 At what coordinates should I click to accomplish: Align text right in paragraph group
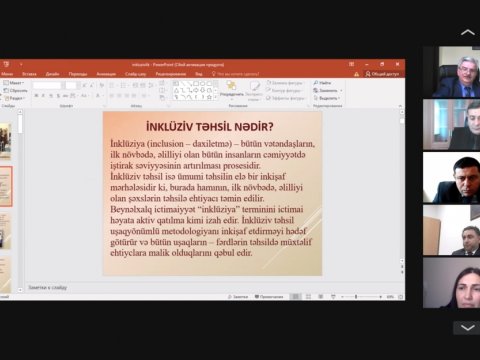pos(126,96)
